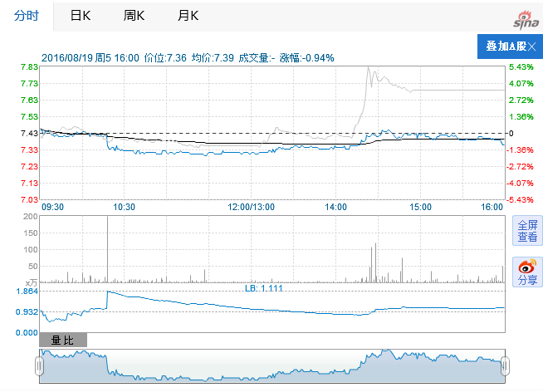Click the middle of the range navigator chart

(x=271, y=366)
